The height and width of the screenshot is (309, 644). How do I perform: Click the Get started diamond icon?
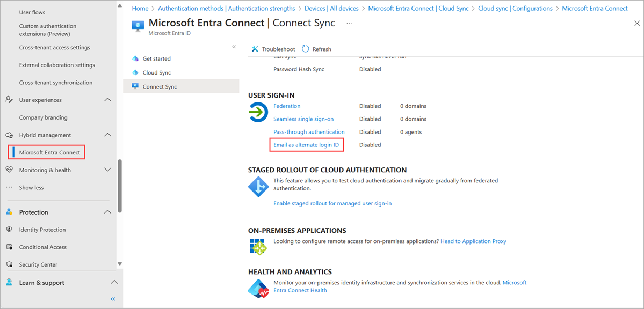(x=135, y=58)
